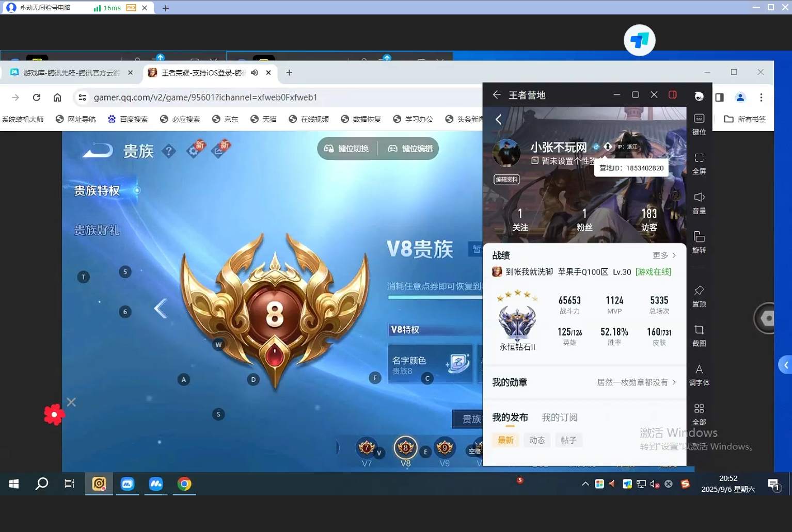Open the 京东 bookmark
Viewport: 792px width, 532px height.
(225, 119)
